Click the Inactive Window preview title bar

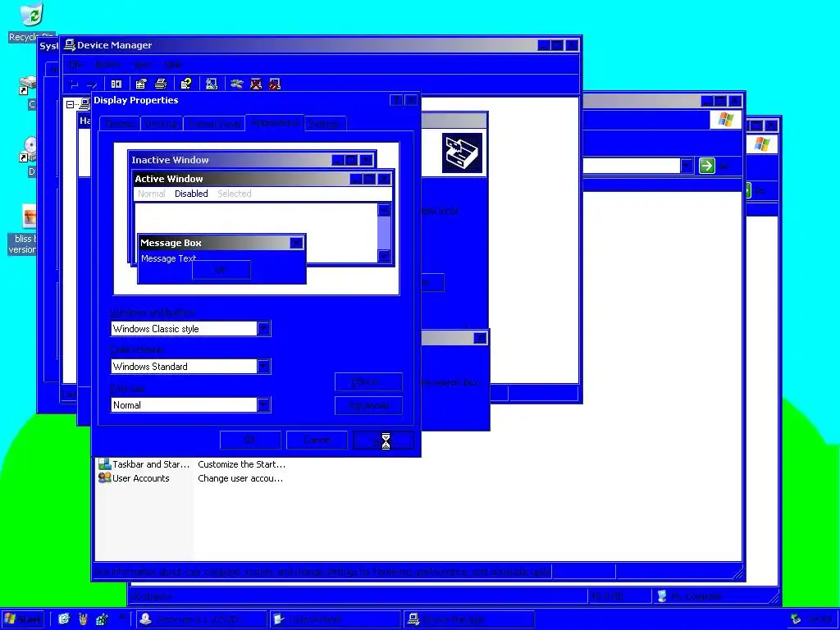click(252, 160)
